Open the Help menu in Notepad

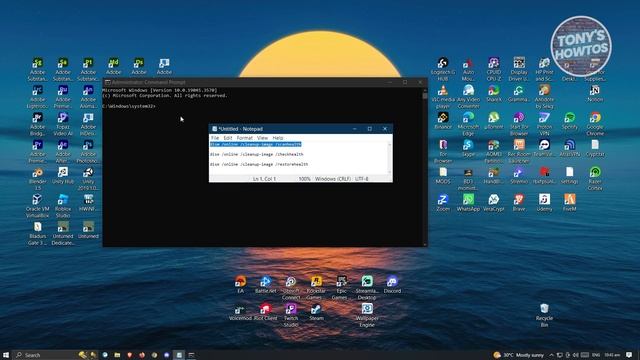[278, 138]
